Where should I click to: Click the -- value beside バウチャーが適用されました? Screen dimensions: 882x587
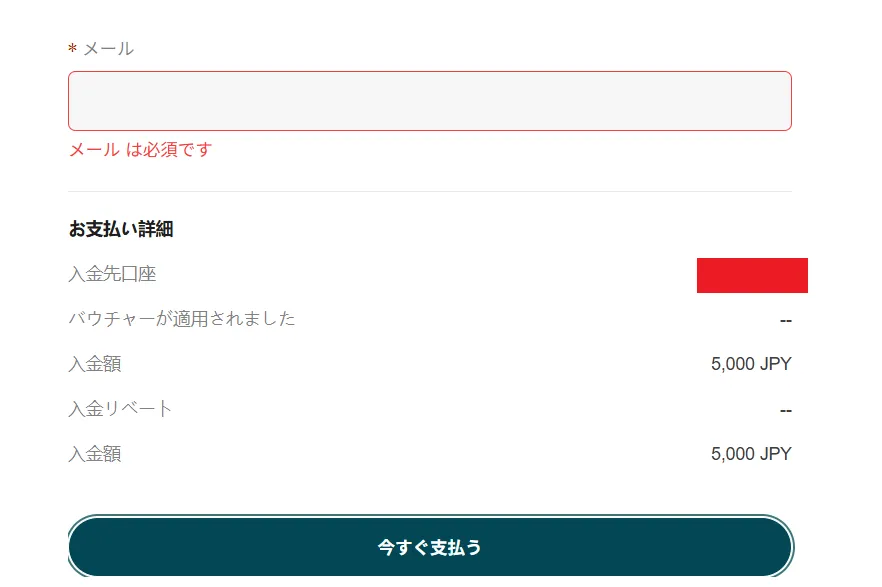(786, 319)
